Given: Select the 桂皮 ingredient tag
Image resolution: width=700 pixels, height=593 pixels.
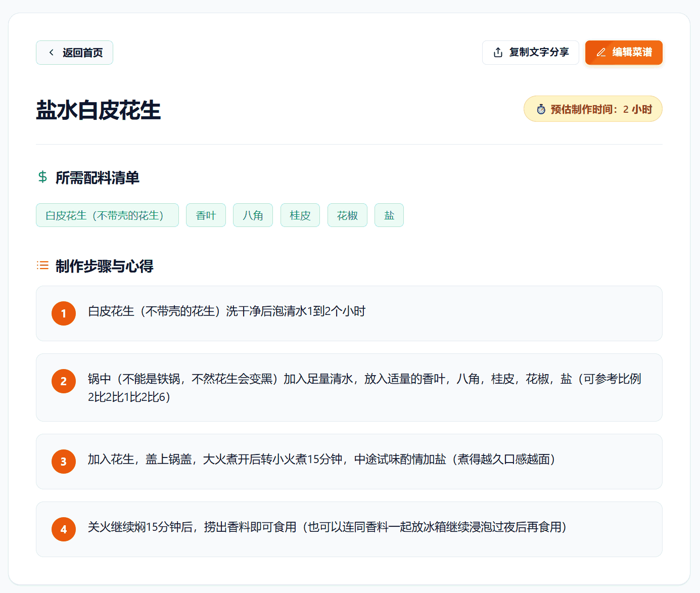Looking at the screenshot, I should point(300,215).
